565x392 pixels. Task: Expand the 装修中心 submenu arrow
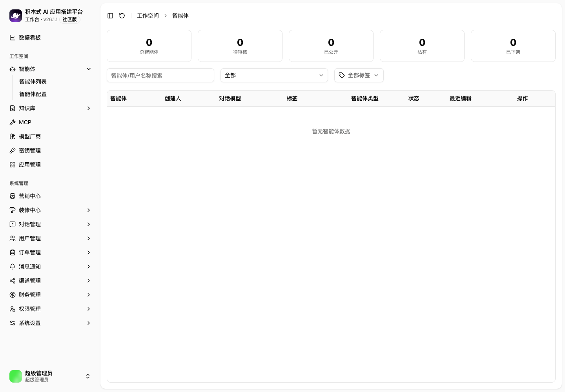[89, 210]
